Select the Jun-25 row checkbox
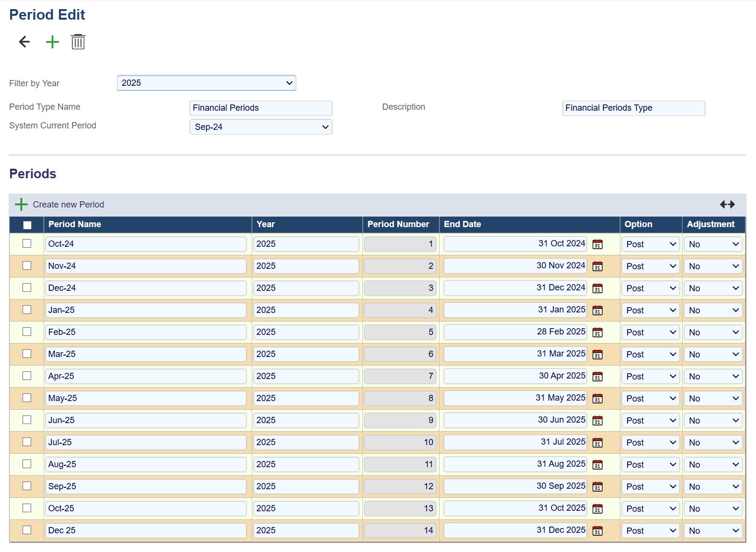This screenshot has height=552, width=756. [x=27, y=420]
